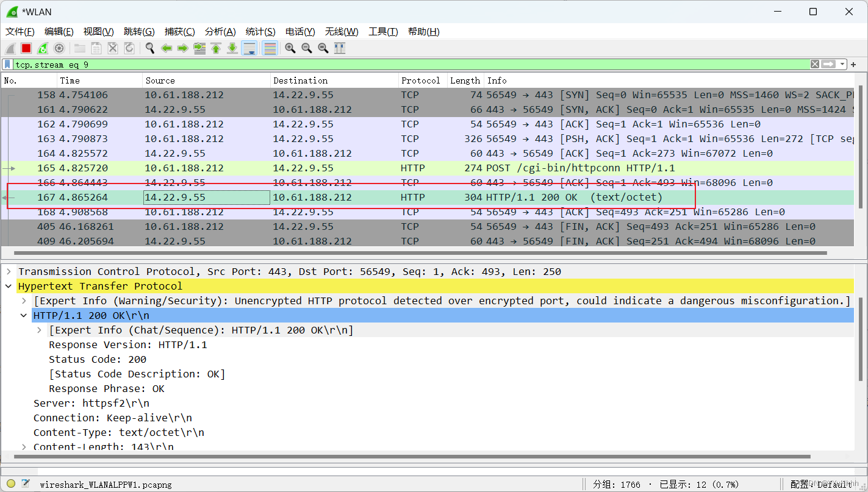This screenshot has width=868, height=492.
Task: Click the packet list horizontal scrollbar
Action: 420,252
